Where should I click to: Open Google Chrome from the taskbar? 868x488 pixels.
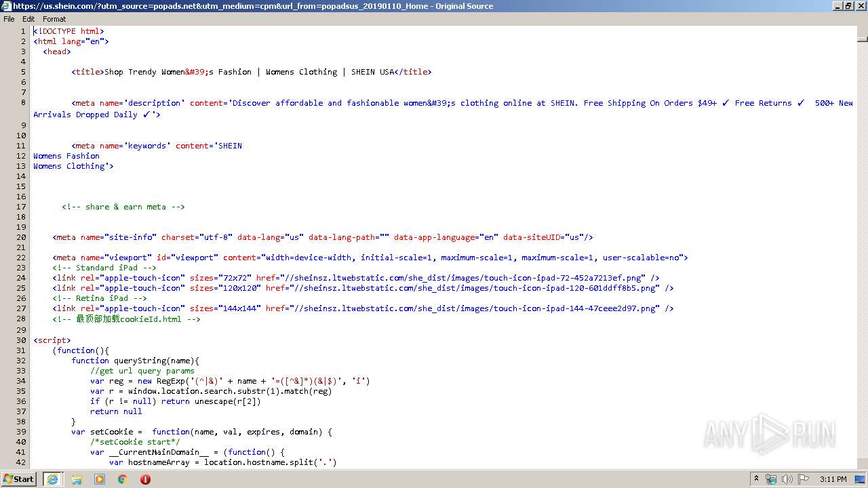click(123, 479)
